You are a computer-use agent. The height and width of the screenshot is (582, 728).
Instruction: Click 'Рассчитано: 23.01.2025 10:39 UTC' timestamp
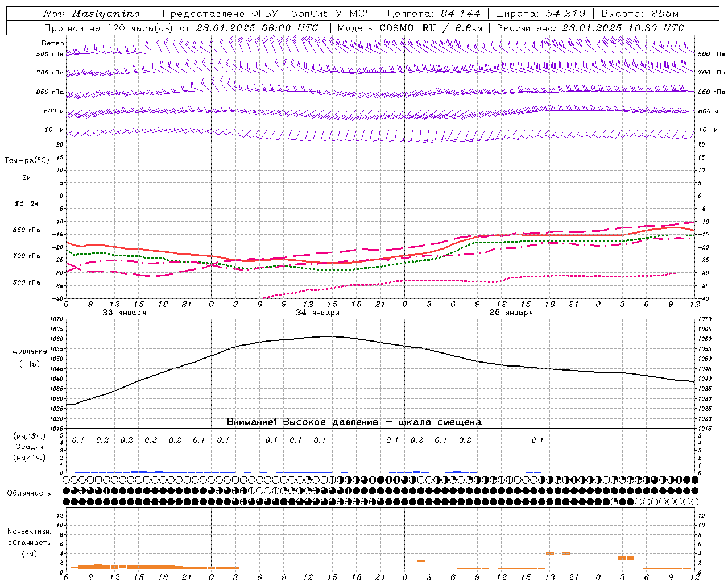pos(590,28)
